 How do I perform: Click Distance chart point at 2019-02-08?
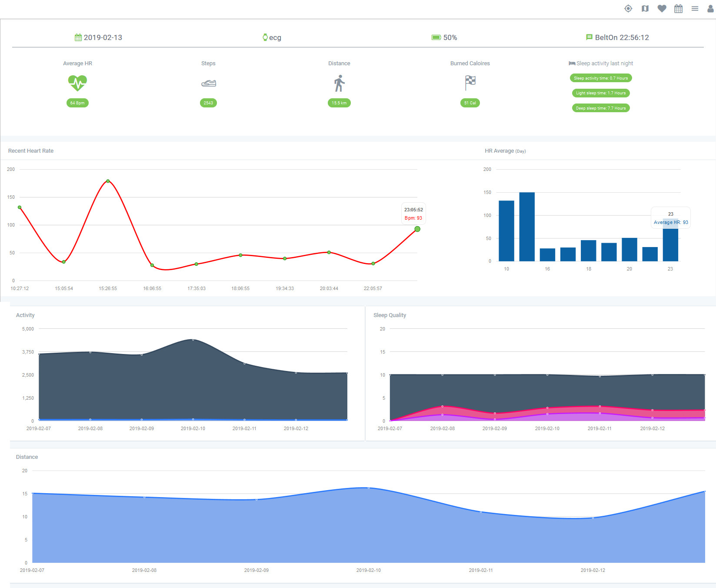tap(144, 497)
